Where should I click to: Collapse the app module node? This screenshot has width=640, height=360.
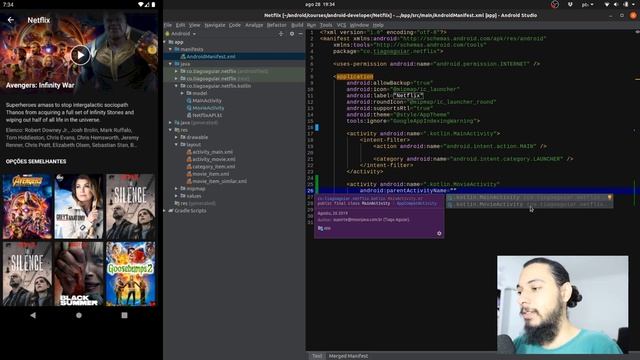[x=165, y=42]
